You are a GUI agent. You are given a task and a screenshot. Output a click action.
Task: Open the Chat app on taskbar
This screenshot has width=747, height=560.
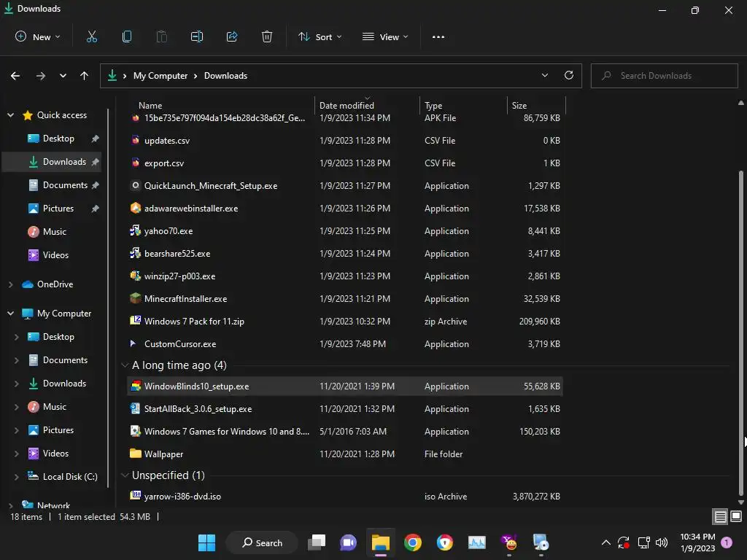(x=348, y=542)
